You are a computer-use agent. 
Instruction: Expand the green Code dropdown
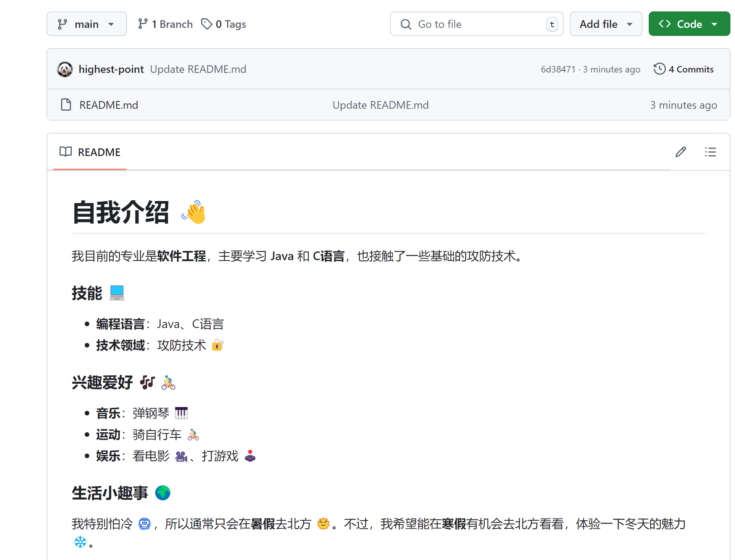pos(689,24)
